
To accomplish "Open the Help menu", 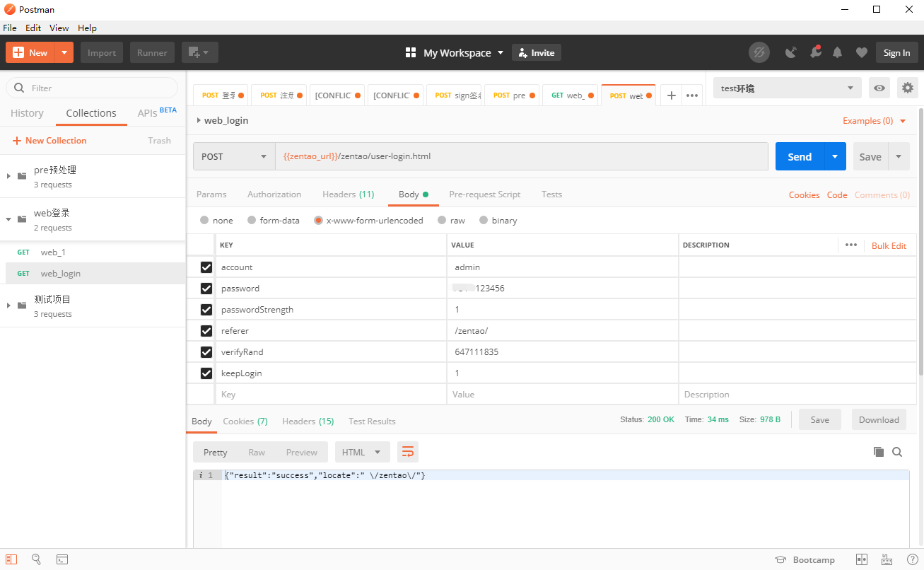I will 87,28.
